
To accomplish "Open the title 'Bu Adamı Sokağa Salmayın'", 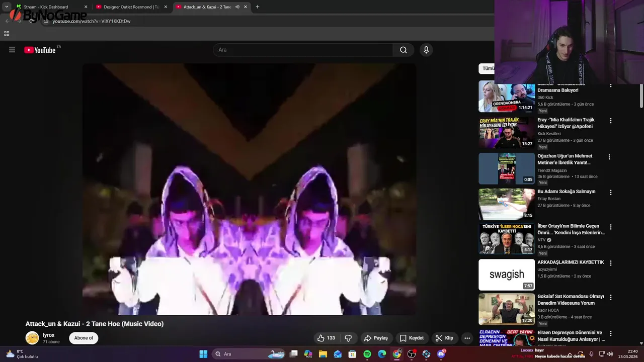I will coord(566,192).
